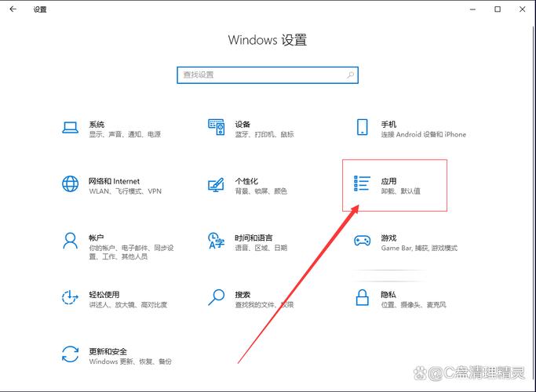Open the 游戏 gamepad icon
The height and width of the screenshot is (392, 536).
tap(362, 241)
